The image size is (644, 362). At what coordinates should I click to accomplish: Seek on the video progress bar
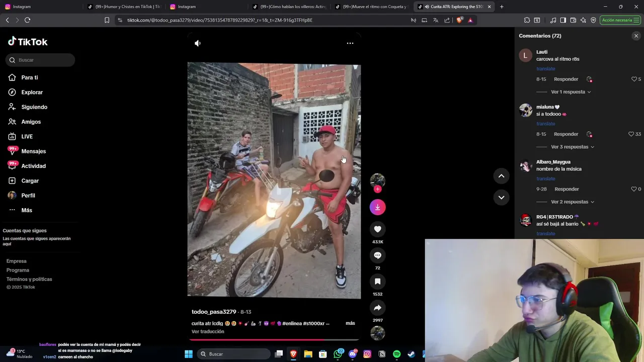(x=274, y=340)
